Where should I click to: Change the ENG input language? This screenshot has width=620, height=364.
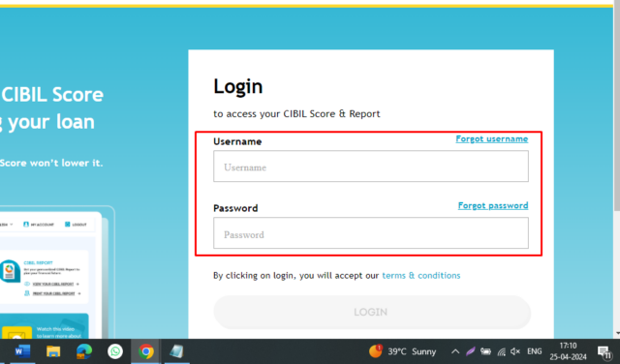click(534, 351)
